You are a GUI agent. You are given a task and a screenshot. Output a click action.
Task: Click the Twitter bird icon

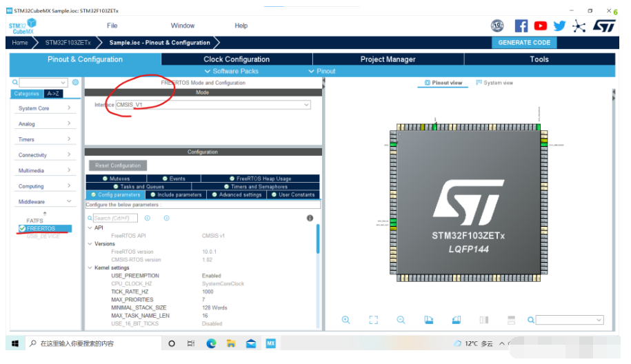tap(559, 26)
